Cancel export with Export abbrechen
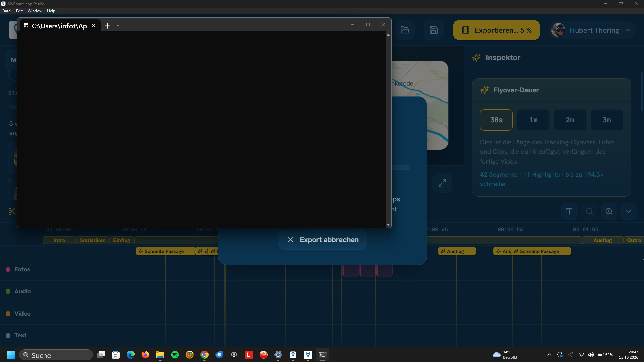The width and height of the screenshot is (644, 362). 322,240
